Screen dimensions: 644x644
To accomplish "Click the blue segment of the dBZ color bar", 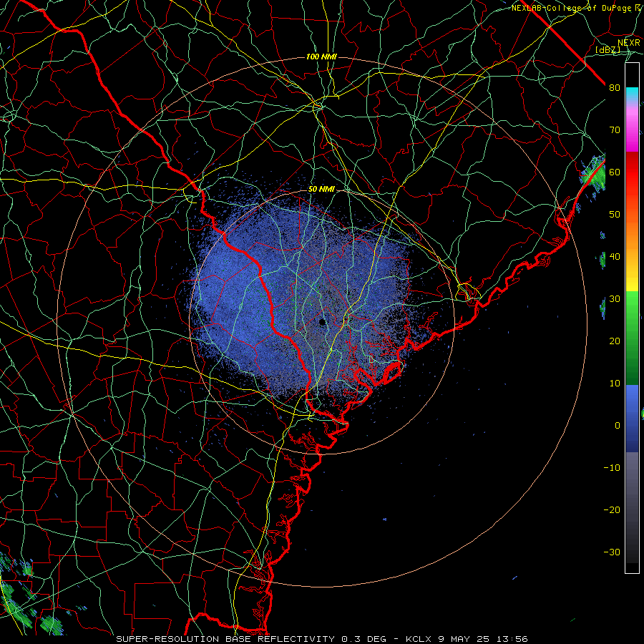I will tap(632, 418).
